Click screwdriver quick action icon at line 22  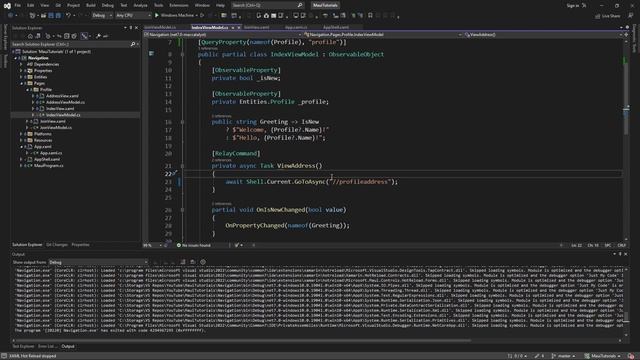pos(175,173)
